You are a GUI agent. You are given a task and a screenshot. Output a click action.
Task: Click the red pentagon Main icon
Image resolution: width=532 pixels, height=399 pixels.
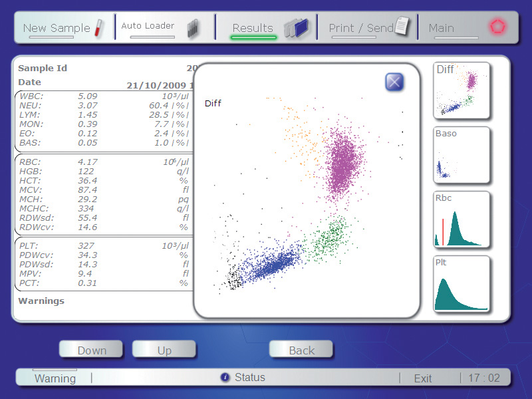click(495, 27)
